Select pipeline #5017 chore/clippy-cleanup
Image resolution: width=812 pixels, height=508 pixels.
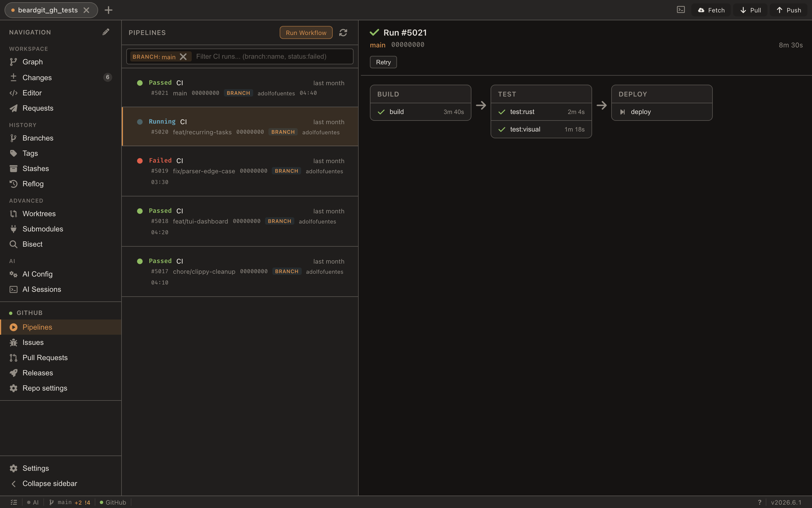[x=240, y=271]
